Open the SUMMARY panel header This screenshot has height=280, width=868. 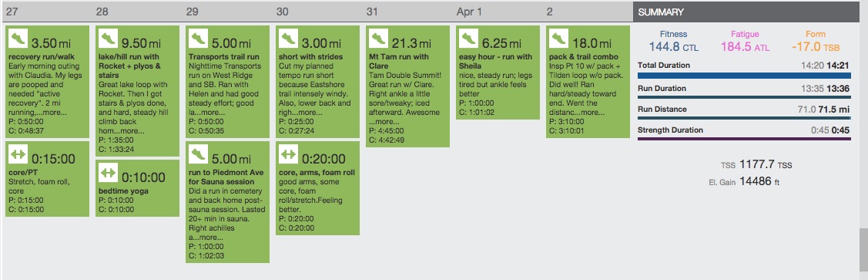pos(746,12)
